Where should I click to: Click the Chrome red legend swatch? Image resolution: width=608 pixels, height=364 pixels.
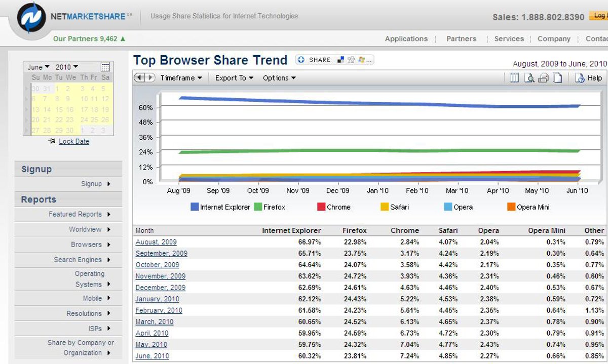click(321, 207)
